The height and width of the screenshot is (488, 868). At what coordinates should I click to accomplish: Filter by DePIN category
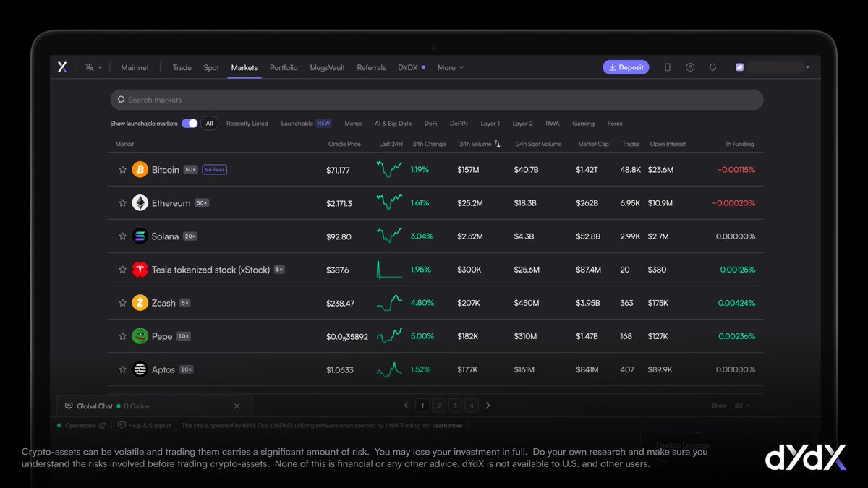459,124
